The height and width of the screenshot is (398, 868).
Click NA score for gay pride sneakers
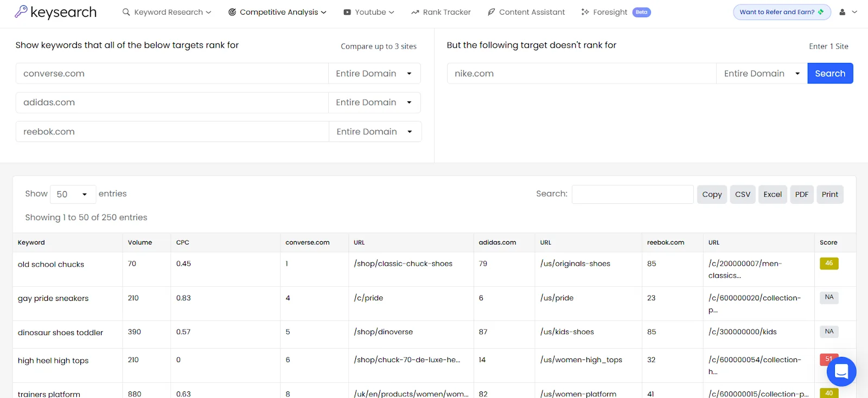(829, 297)
